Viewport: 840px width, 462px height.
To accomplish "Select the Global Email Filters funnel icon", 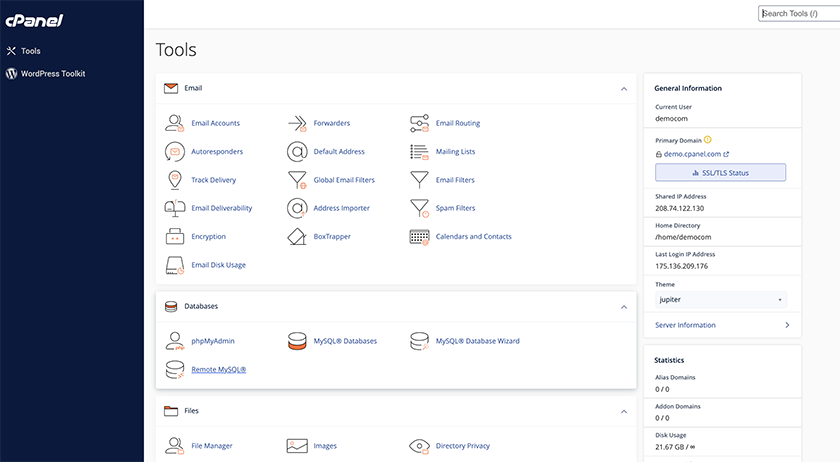I will click(297, 180).
